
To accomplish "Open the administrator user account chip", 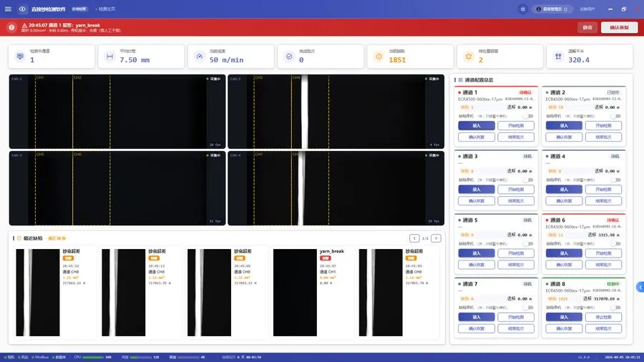I will 552,9.
